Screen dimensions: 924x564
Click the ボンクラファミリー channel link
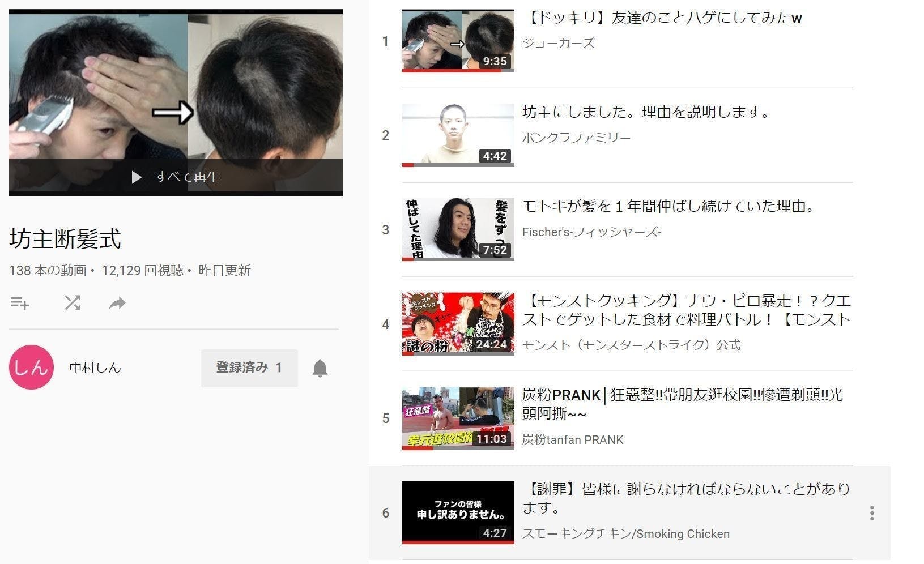576,138
